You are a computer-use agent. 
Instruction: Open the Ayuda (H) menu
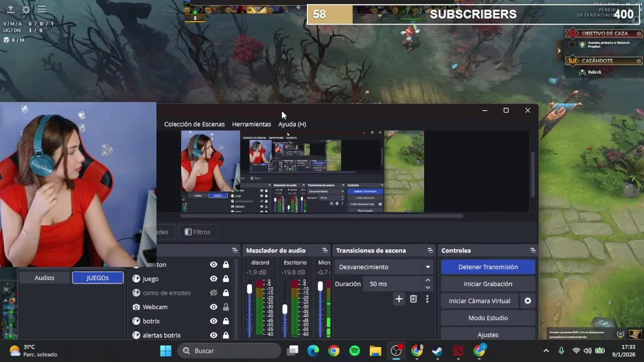pos(292,124)
